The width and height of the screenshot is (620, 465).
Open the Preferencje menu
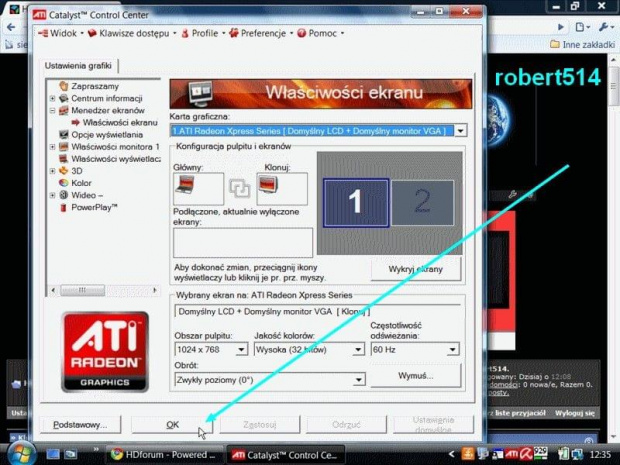coord(261,33)
